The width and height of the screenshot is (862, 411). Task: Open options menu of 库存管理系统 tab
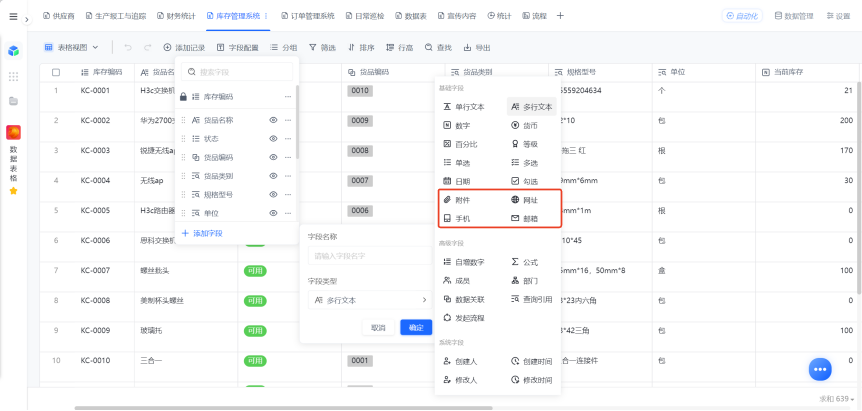tap(267, 16)
